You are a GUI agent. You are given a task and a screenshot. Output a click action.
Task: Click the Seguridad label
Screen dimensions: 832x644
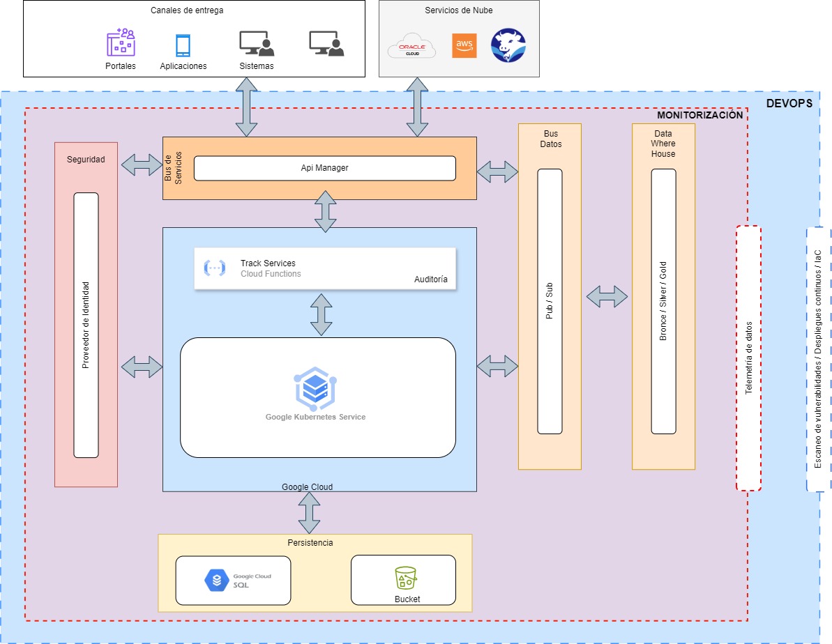tap(86, 159)
